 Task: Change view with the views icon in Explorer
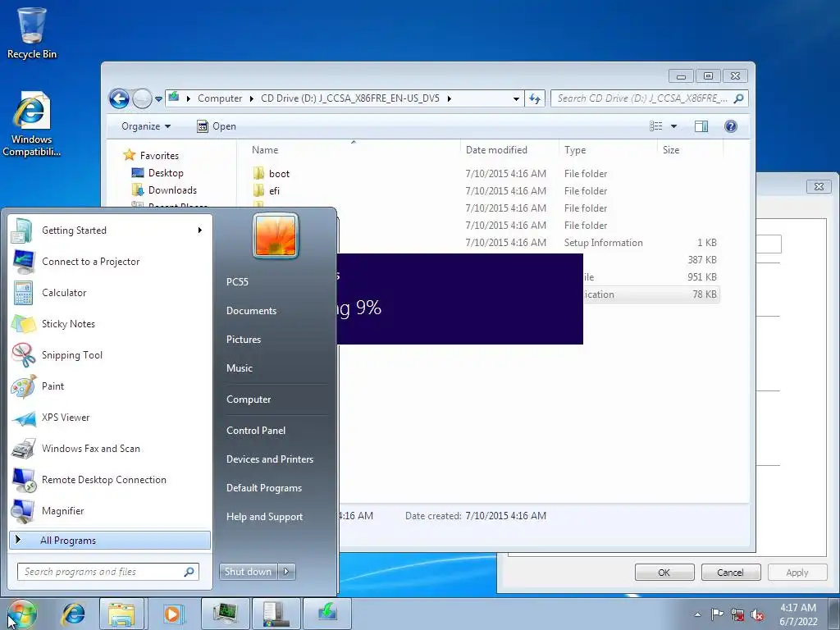click(655, 126)
